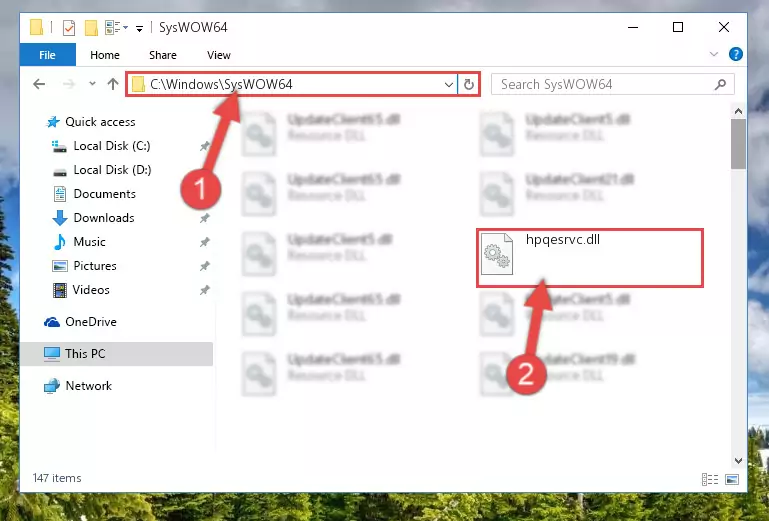
Task: Open recent locations dropdown arrow
Action: pyautogui.click(x=92, y=84)
